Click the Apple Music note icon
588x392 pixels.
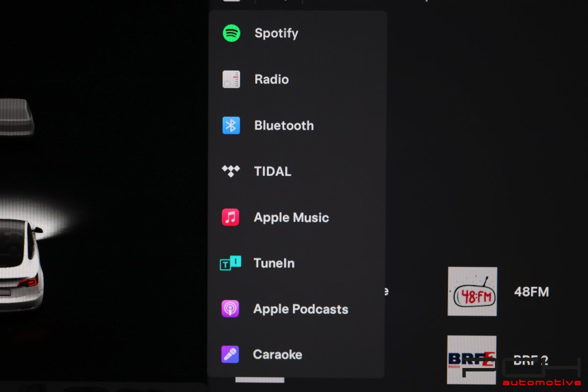pos(231,217)
